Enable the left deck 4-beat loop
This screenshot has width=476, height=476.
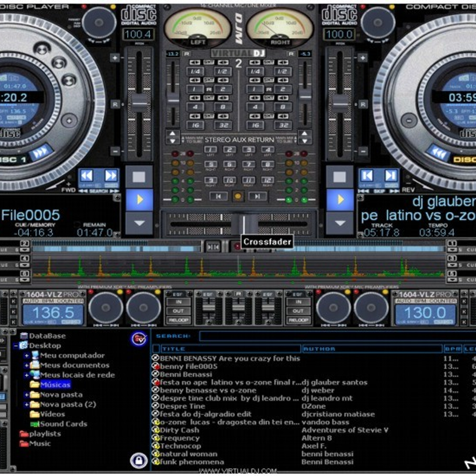point(195,107)
